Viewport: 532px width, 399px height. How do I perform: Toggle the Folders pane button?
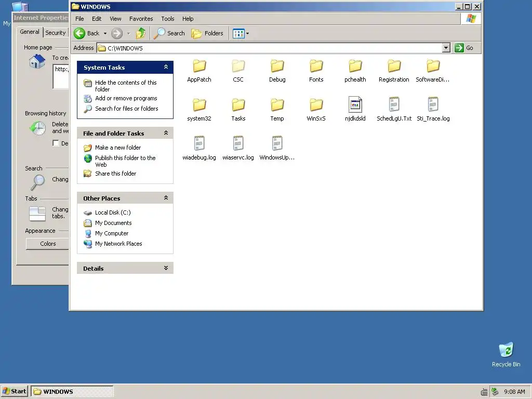207,33
